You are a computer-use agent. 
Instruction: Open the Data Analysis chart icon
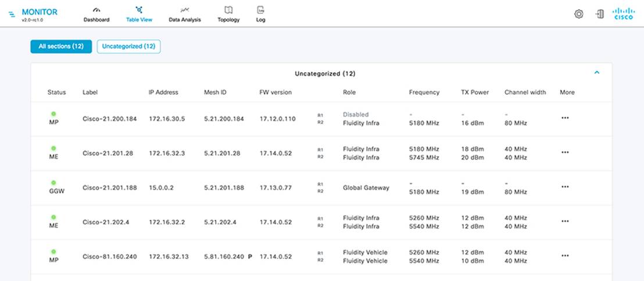(185, 10)
